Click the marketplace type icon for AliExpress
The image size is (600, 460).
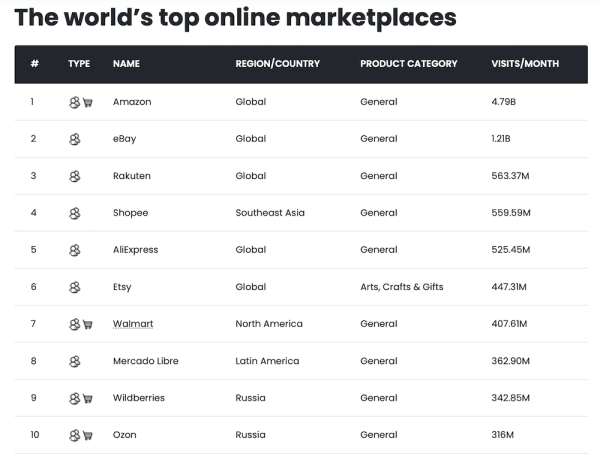coord(74,250)
